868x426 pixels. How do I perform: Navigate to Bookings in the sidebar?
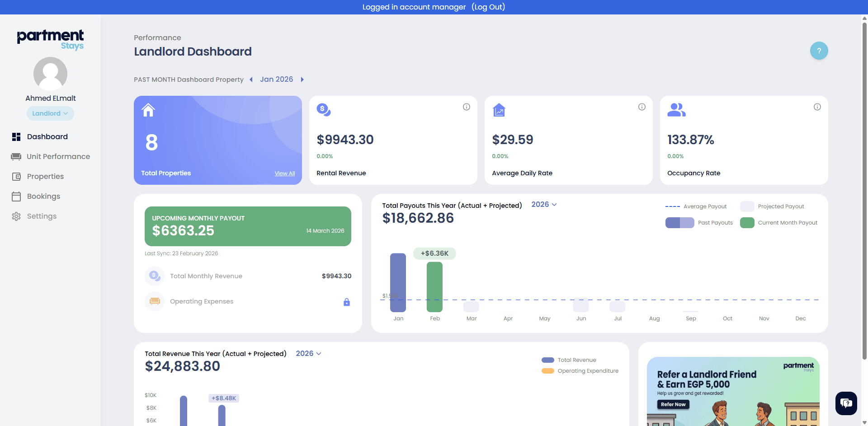[43, 196]
